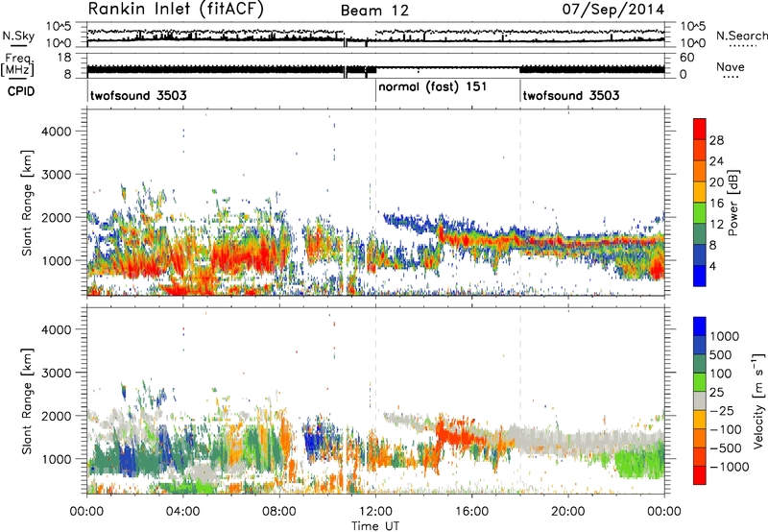
Task: Click the '04:00' time axis label
Action: click(x=183, y=512)
